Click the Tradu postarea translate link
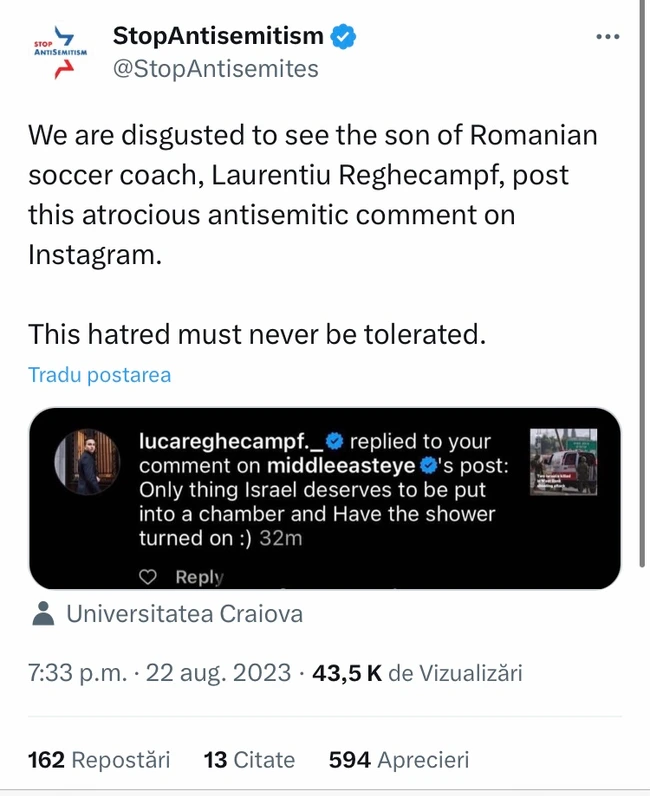 (99, 375)
